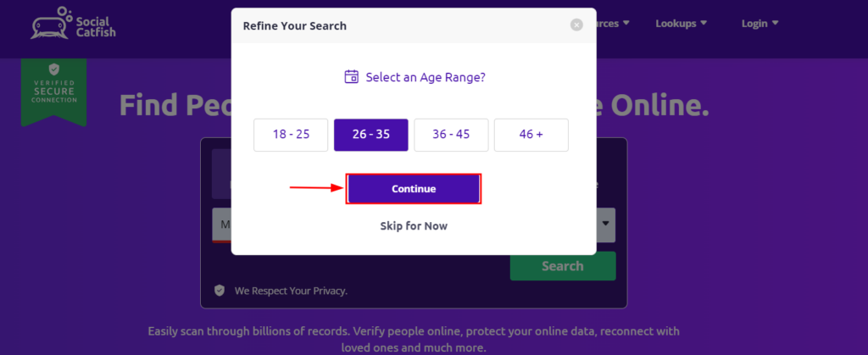Close the Refine Your Search dialog
Screen dimensions: 868x355
(576, 25)
